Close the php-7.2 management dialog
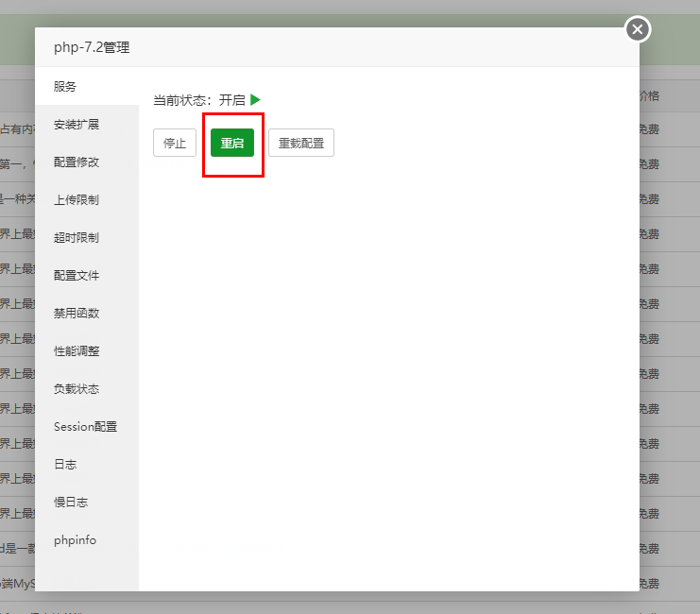This screenshot has width=700, height=614. click(x=638, y=29)
